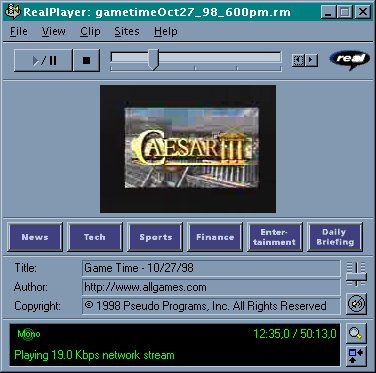Maximize the RealPlayer window
Screen dimensions: 376x373
344,12
